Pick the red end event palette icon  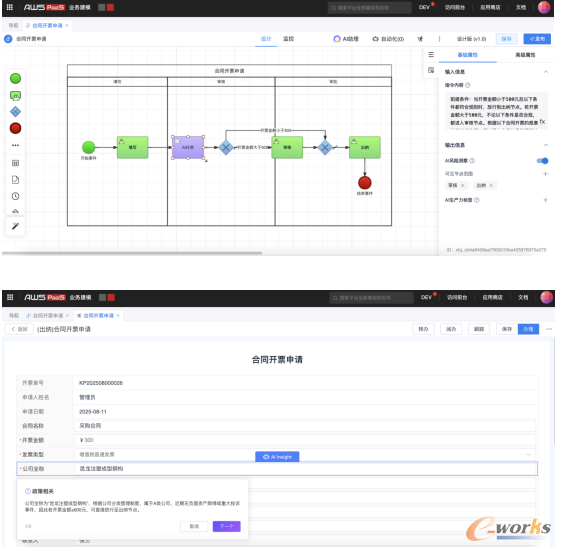point(15,128)
